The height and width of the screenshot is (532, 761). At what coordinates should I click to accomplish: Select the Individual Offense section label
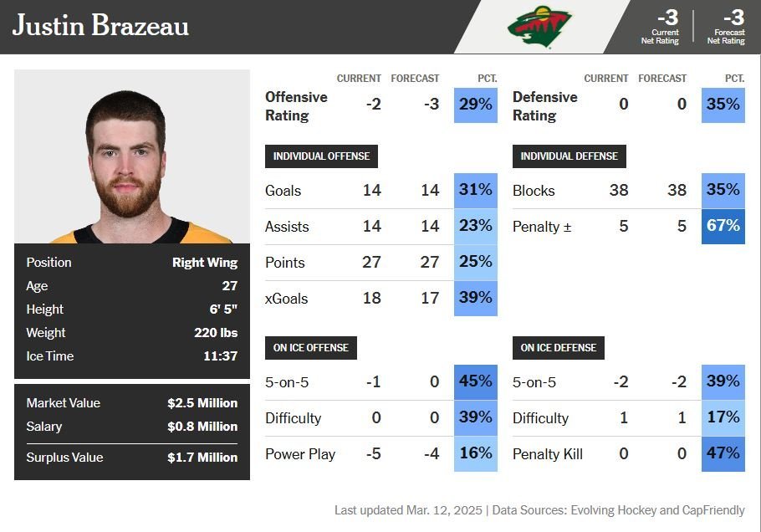click(x=321, y=156)
